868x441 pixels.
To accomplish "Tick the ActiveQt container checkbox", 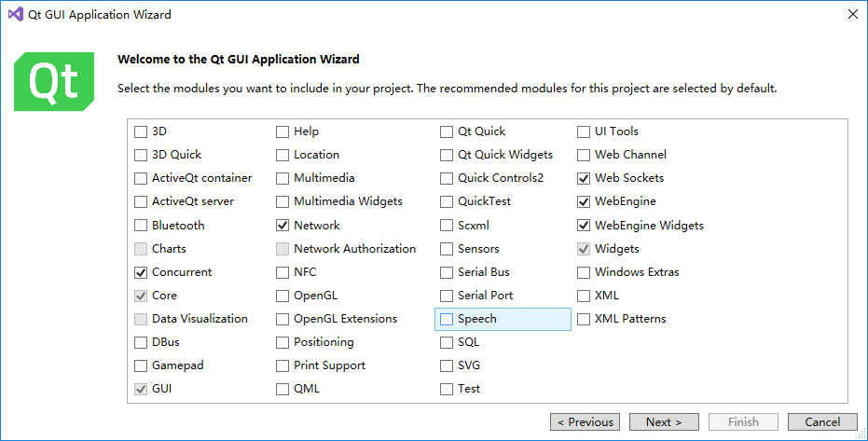I will coord(141,178).
